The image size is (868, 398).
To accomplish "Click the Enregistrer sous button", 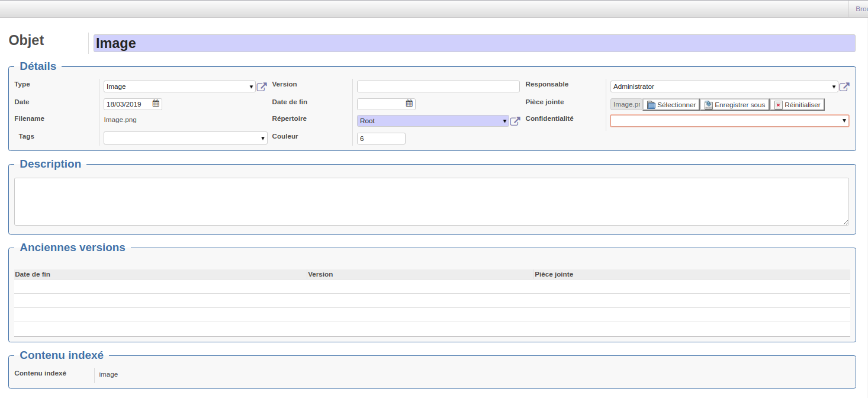I will (x=734, y=105).
